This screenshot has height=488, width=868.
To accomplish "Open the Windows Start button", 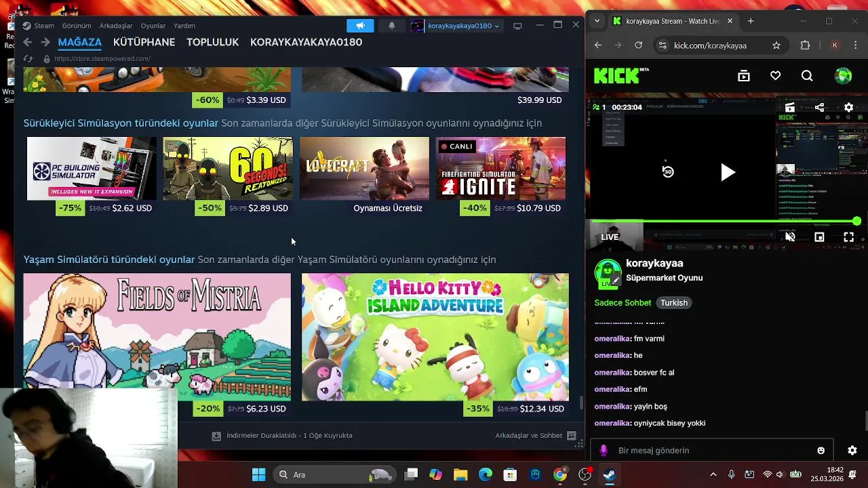I will [259, 474].
